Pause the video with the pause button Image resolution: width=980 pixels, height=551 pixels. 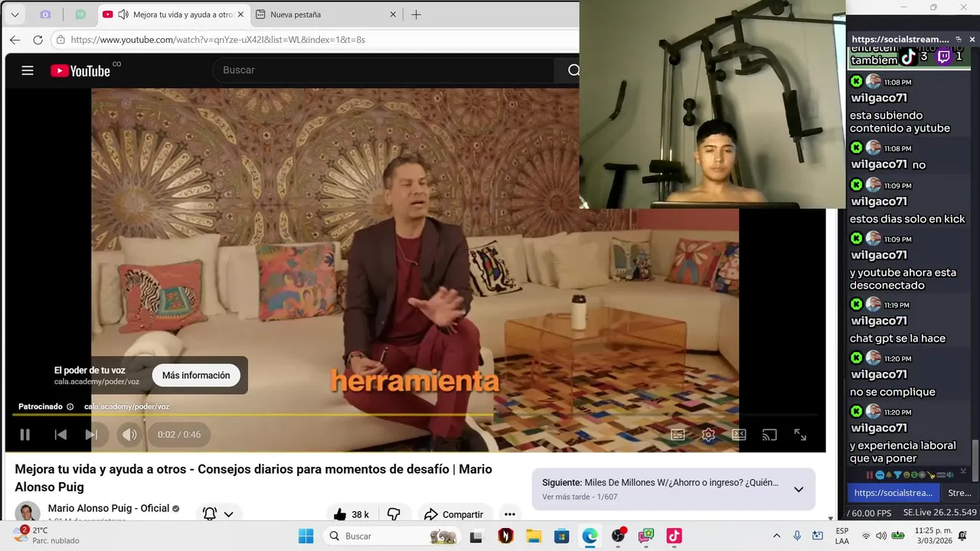(24, 435)
